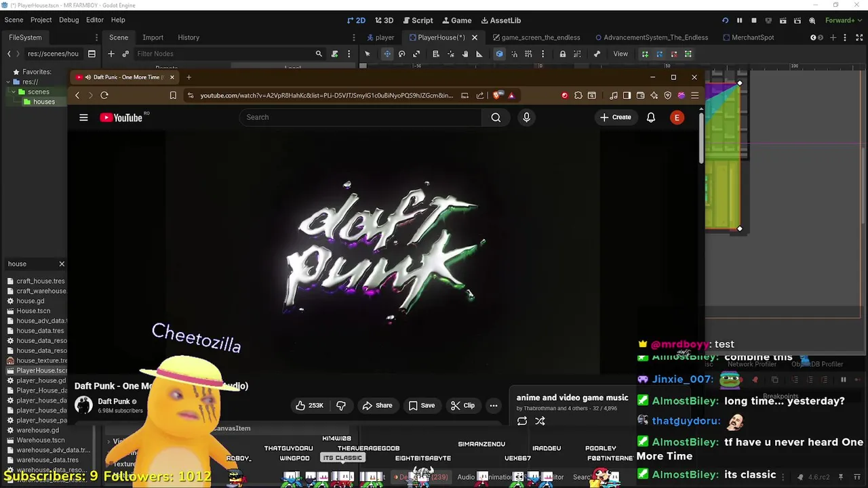
Task: Open YouTube notifications bell
Action: click(651, 117)
